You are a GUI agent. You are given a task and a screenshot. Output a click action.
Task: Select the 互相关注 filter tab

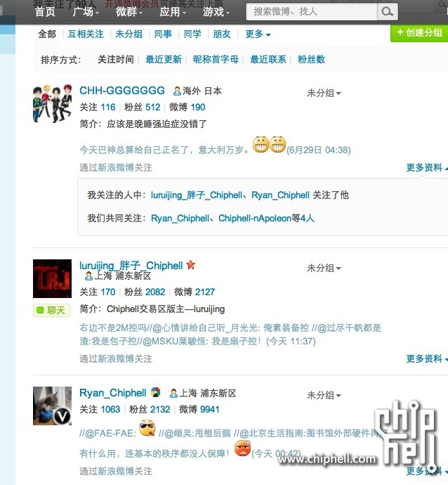tap(86, 34)
